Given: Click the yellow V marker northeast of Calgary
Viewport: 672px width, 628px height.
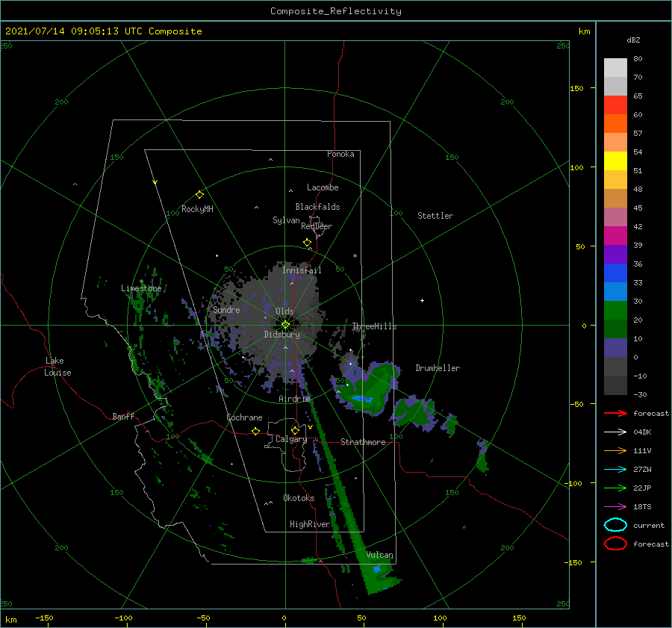Looking at the screenshot, I should pyautogui.click(x=311, y=427).
